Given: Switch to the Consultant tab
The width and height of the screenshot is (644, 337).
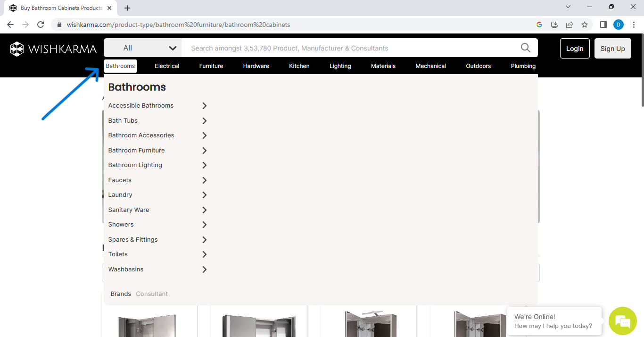Looking at the screenshot, I should point(152,294).
